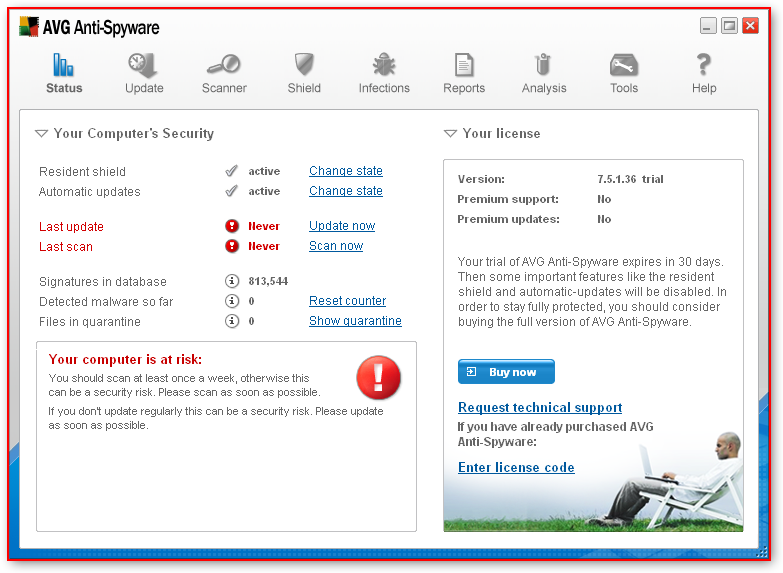Viewport: 783px width, 573px height.
Task: Open the Status section icon
Action: 63,65
